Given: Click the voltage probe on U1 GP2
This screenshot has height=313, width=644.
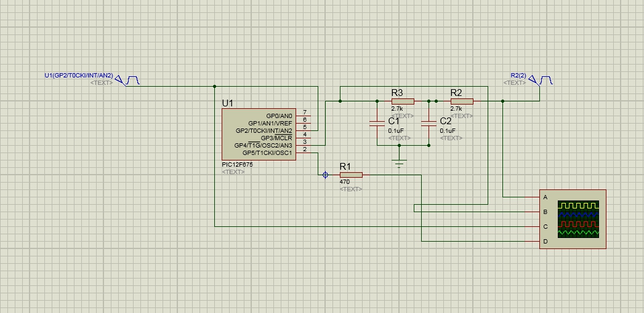Looking at the screenshot, I should coord(119,80).
